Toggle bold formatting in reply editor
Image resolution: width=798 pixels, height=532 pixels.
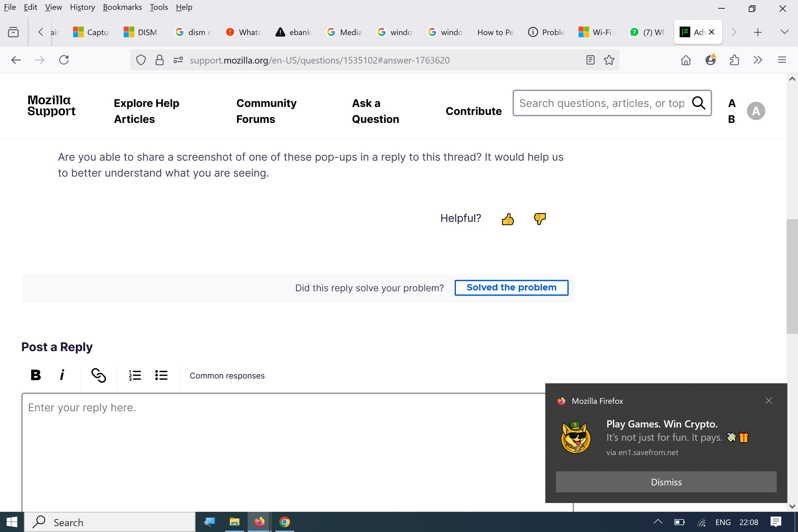[36, 375]
